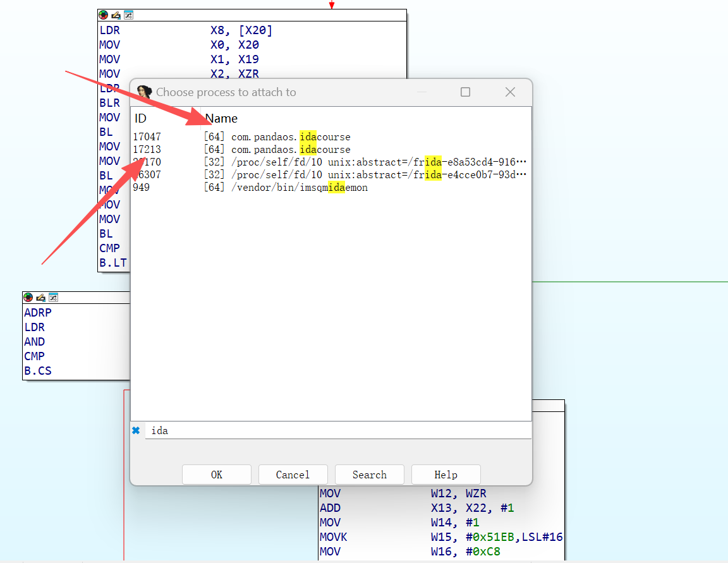Screen dimensions: 728x563
Task: Maximize the Choose process dialog
Action: (465, 92)
